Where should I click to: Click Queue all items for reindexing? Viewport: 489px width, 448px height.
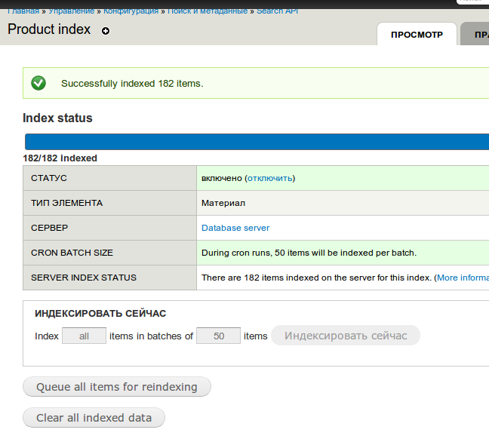[x=117, y=387]
